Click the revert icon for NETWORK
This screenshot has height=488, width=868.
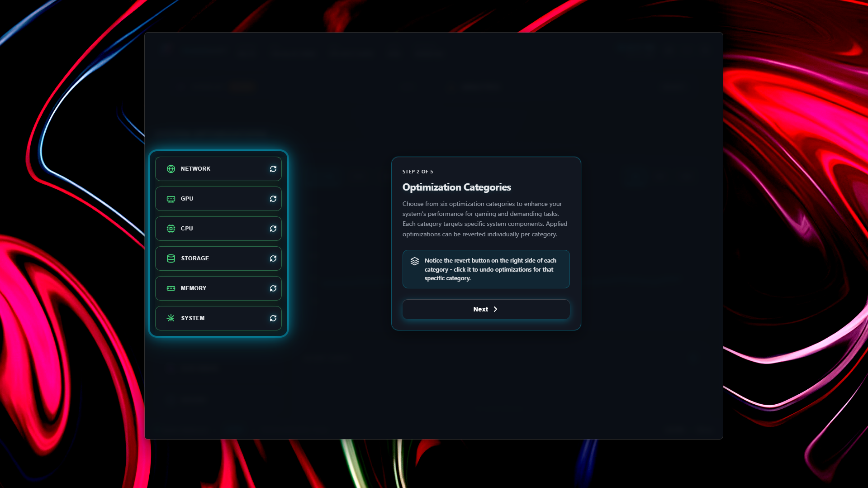point(273,168)
